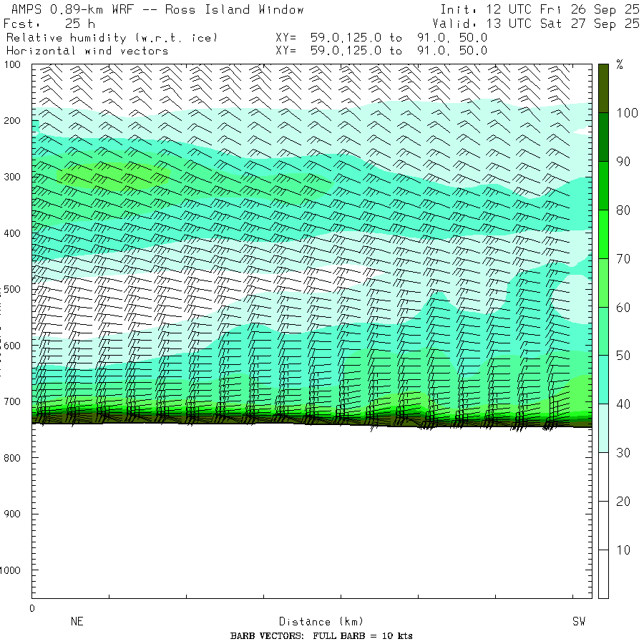Click the 900 pressure axis label
The width and height of the screenshot is (644, 644).
pos(12,514)
